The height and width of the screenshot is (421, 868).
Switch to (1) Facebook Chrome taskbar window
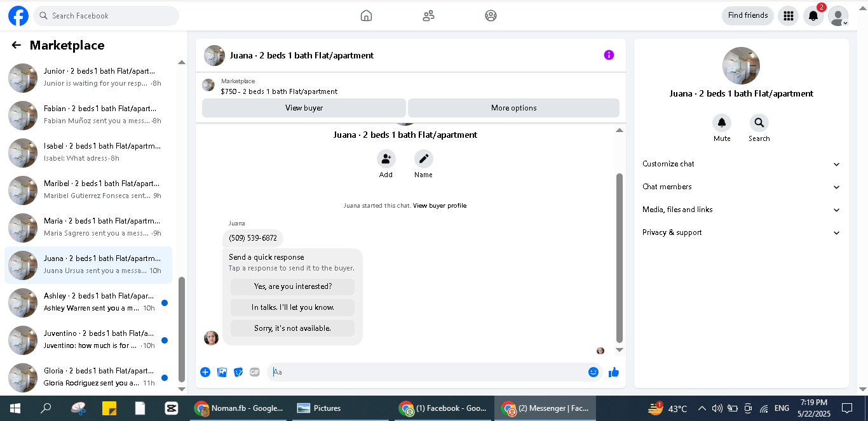[443, 408]
